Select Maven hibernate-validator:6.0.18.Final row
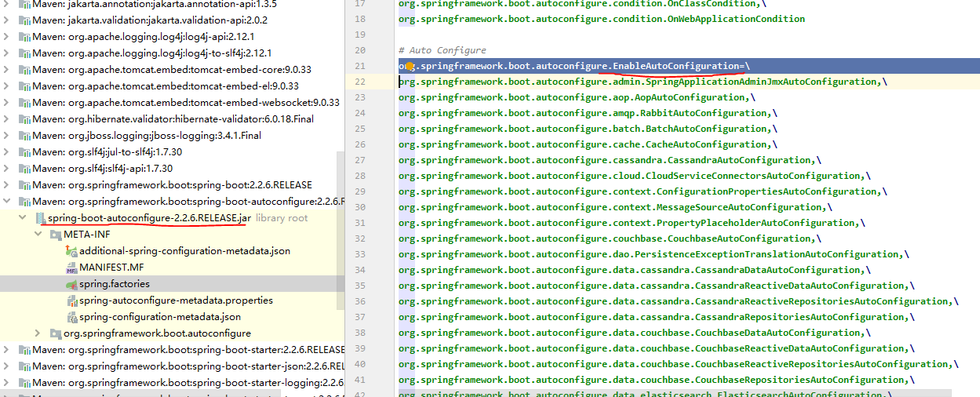 click(172, 119)
